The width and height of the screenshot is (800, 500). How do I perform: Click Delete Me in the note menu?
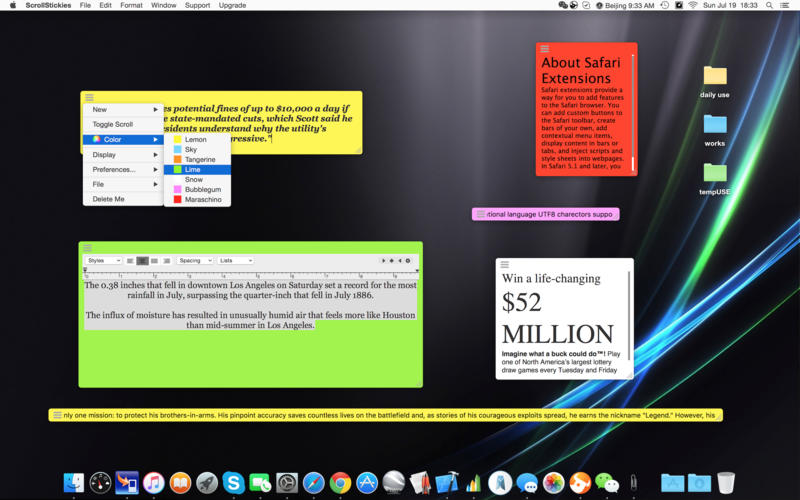pyautogui.click(x=108, y=199)
